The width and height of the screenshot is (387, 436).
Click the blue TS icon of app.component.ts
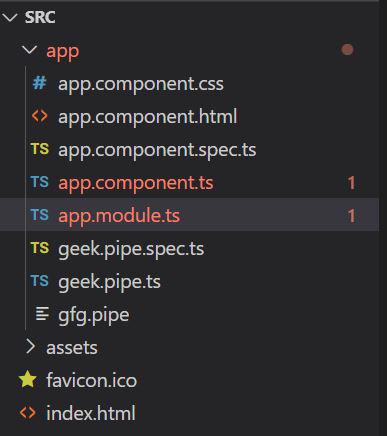(x=40, y=182)
